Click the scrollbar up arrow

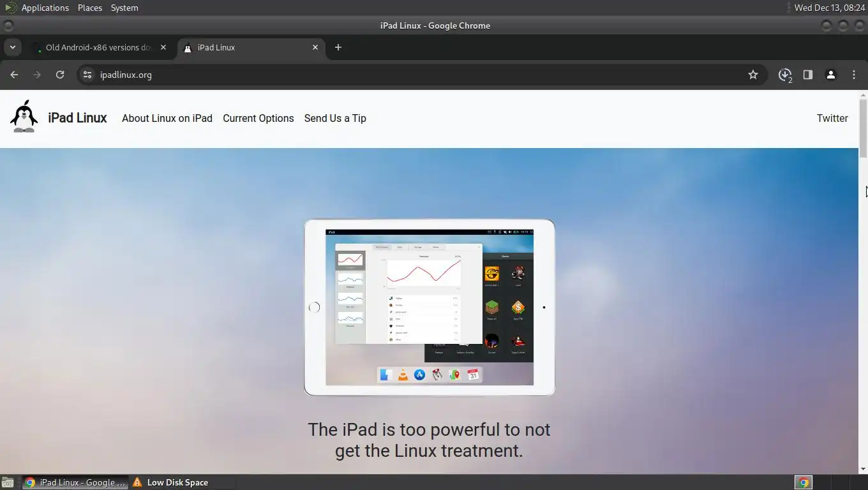click(863, 94)
